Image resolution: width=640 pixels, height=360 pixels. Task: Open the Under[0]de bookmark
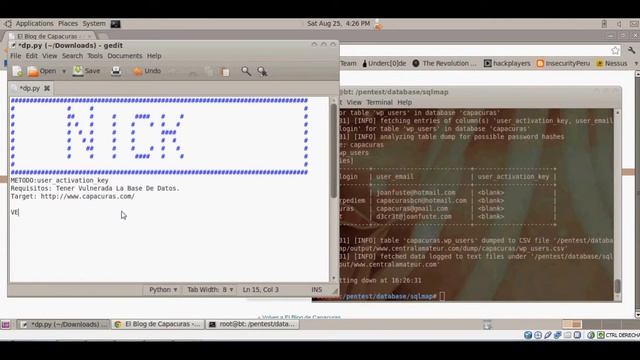pyautogui.click(x=384, y=64)
